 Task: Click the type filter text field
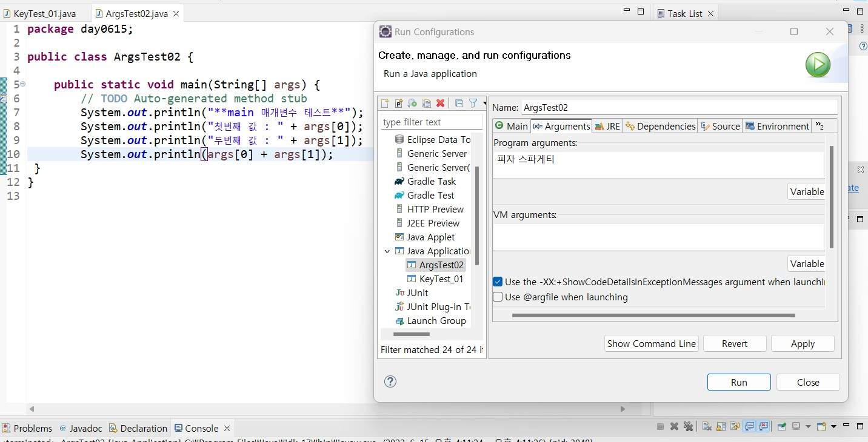(432, 122)
